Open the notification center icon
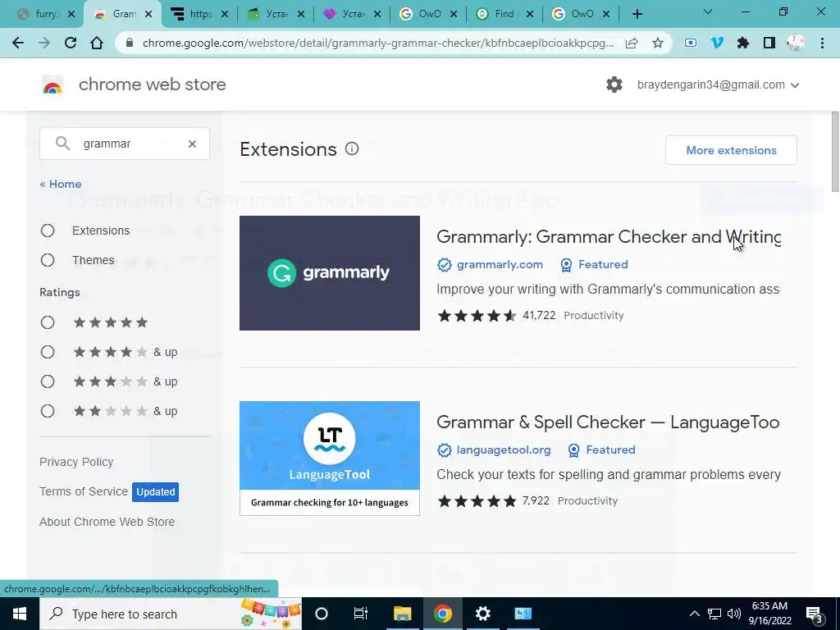Image resolution: width=840 pixels, height=630 pixels. click(815, 614)
